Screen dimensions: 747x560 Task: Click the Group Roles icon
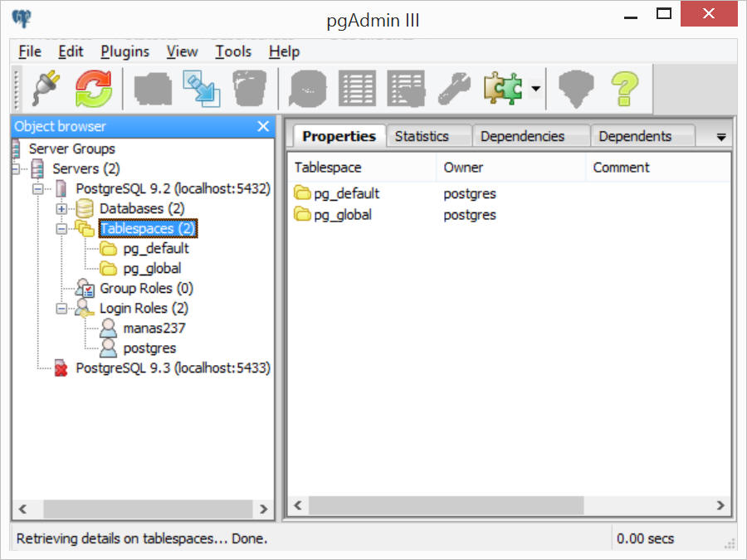(85, 289)
